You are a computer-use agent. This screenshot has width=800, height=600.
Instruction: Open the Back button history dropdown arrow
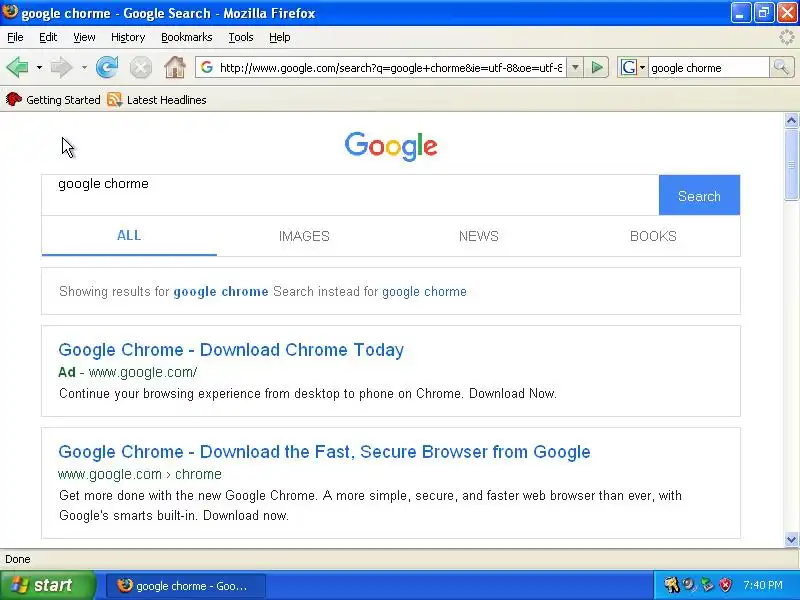coord(39,67)
